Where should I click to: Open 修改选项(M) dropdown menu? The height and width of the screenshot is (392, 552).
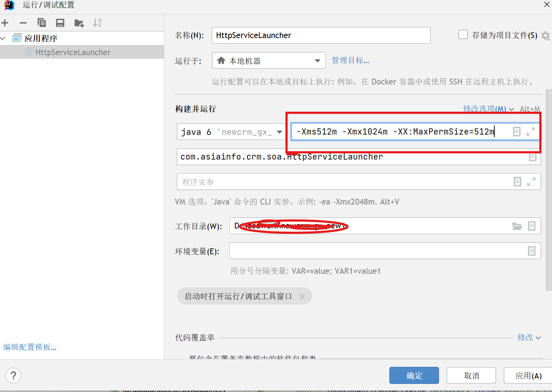[x=489, y=108]
